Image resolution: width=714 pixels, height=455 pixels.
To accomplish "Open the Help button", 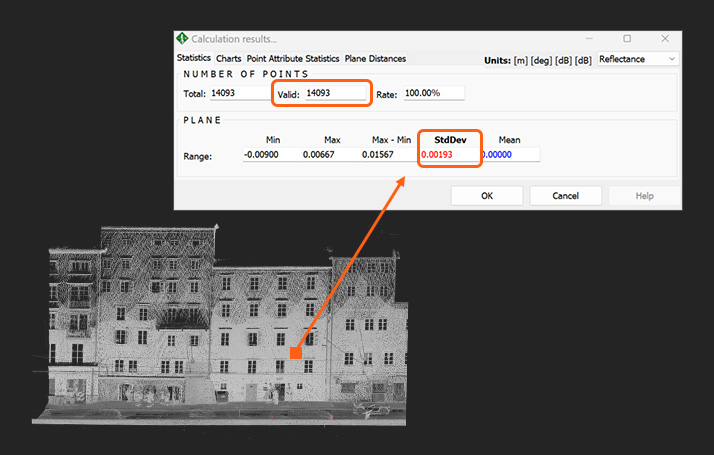I will (644, 196).
